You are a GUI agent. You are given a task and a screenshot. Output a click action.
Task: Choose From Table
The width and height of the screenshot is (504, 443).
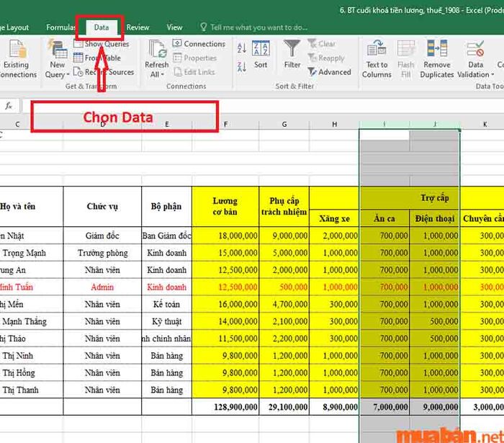pyautogui.click(x=97, y=58)
